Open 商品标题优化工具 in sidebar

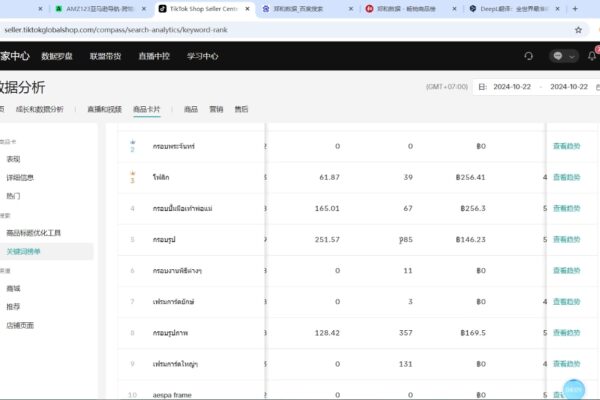pyautogui.click(x=34, y=233)
